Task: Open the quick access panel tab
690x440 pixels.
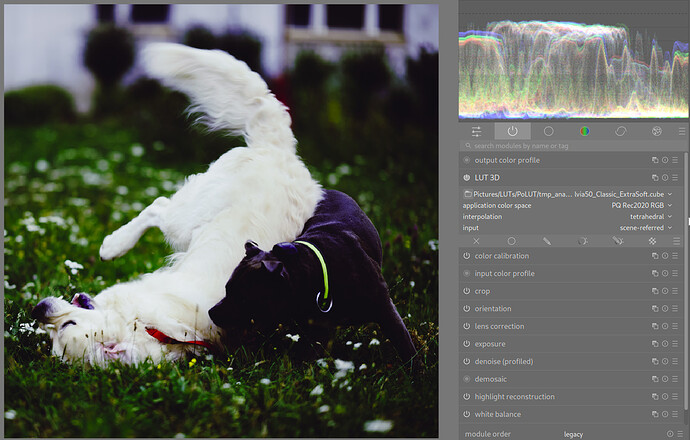Action: 476,131
